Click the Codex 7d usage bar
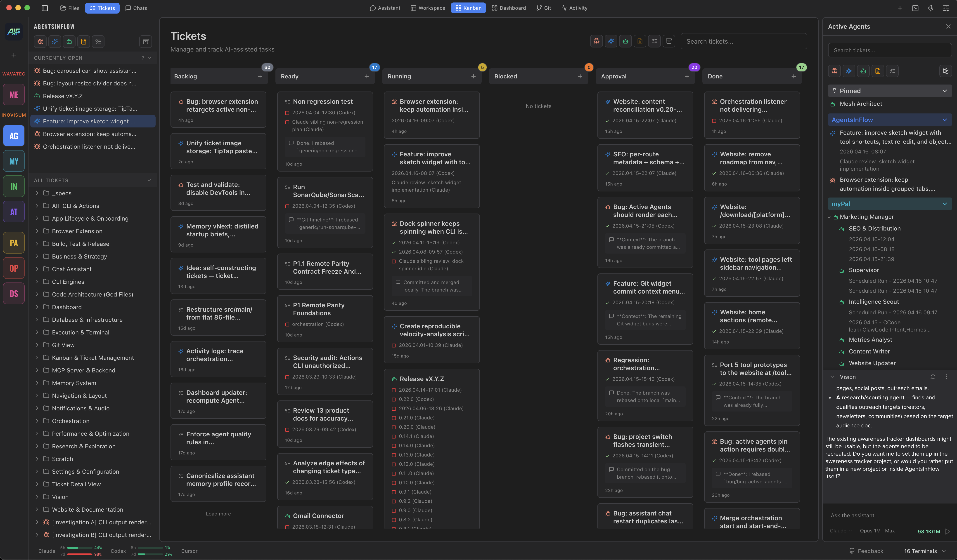The width and height of the screenshot is (957, 560). click(150, 554)
